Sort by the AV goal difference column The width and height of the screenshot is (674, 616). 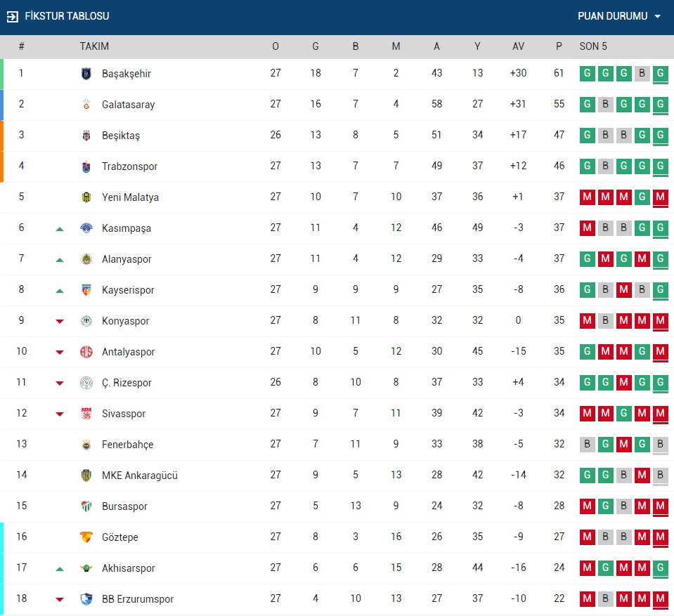click(518, 46)
